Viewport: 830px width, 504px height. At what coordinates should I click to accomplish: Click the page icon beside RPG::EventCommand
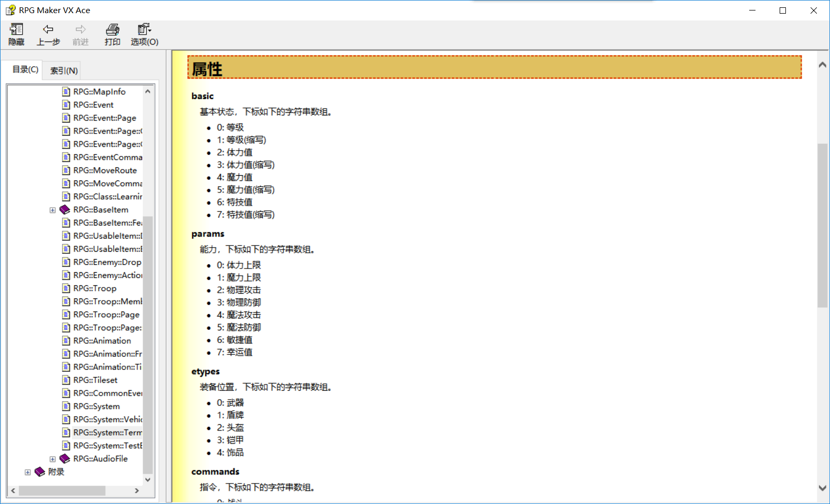(x=66, y=157)
